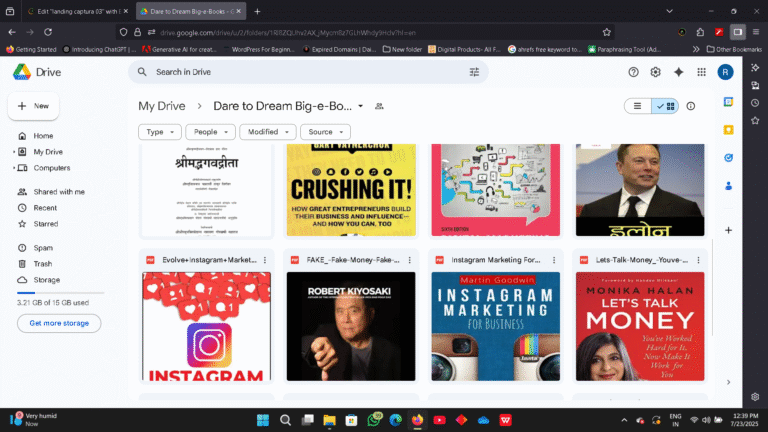This screenshot has width=768, height=432.
Task: Open Drive settings gear
Action: 655,72
